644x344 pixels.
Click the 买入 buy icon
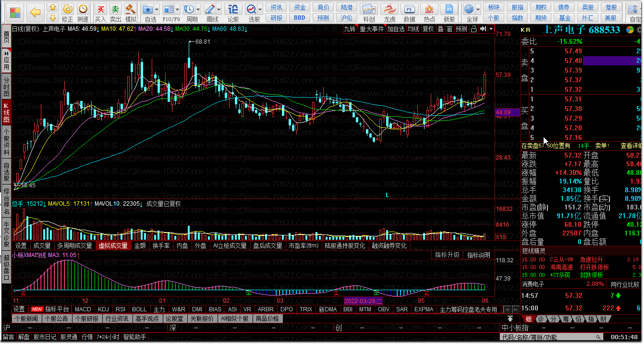click(x=100, y=9)
